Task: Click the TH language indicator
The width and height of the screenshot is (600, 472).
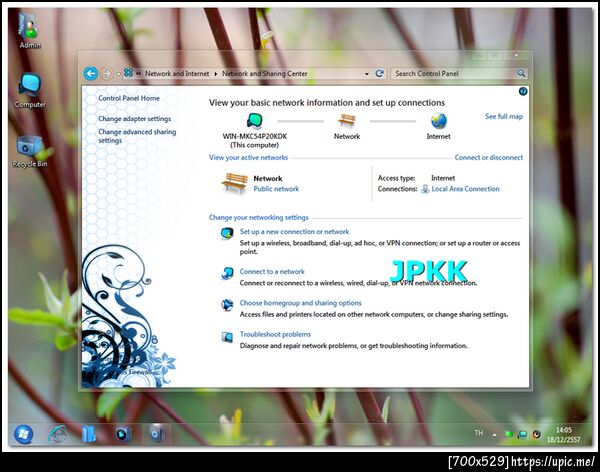Action: (478, 433)
